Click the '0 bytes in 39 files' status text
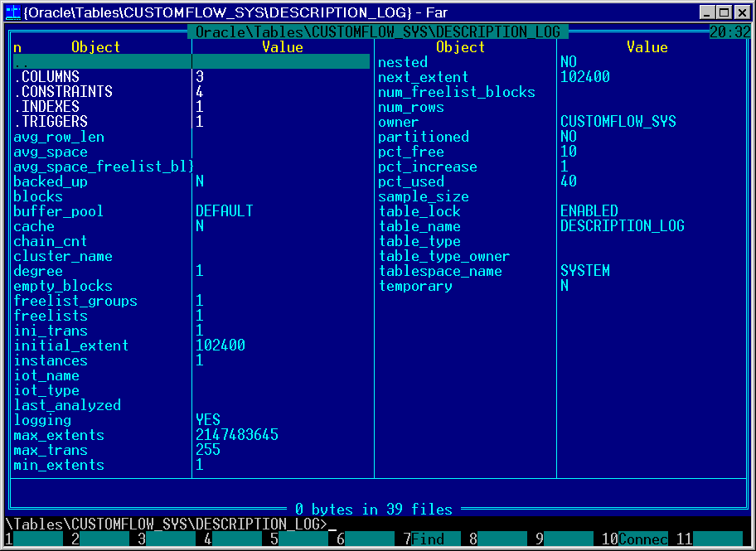This screenshot has height=551, width=756. (374, 509)
